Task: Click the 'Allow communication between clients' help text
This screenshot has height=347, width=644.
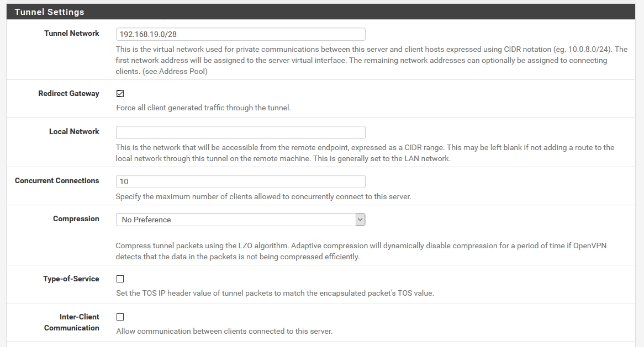Action: [x=224, y=332]
